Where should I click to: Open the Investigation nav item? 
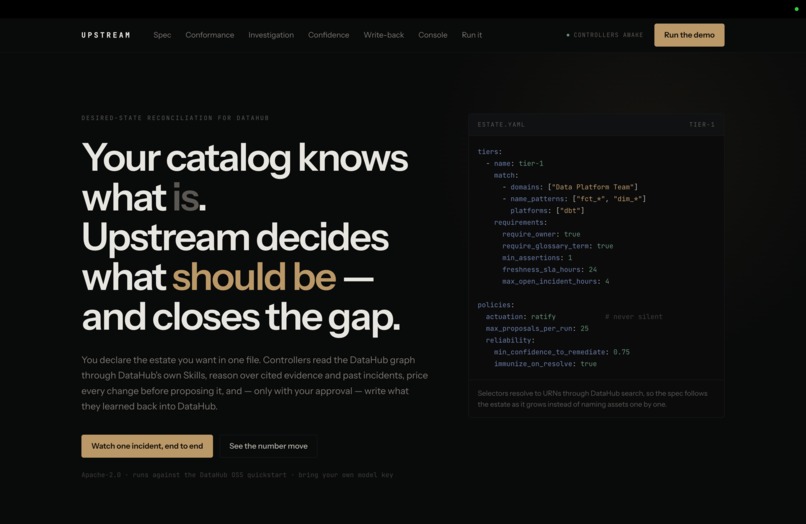click(271, 35)
